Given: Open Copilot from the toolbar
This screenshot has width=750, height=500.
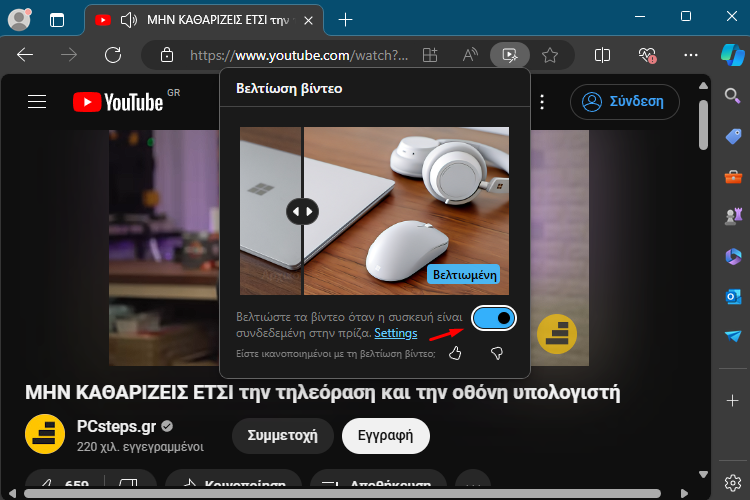Looking at the screenshot, I should coord(733,54).
